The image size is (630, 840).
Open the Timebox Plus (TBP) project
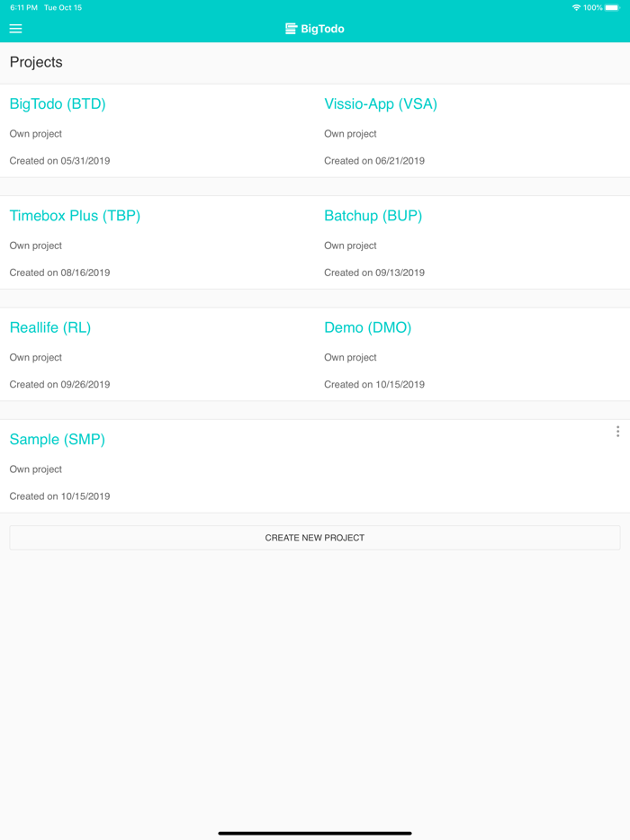pos(75,216)
